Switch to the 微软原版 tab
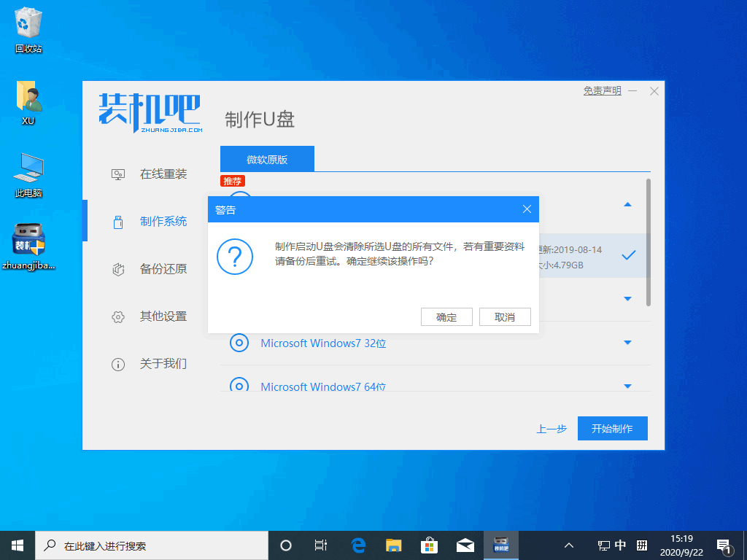The image size is (747, 560). 267,157
